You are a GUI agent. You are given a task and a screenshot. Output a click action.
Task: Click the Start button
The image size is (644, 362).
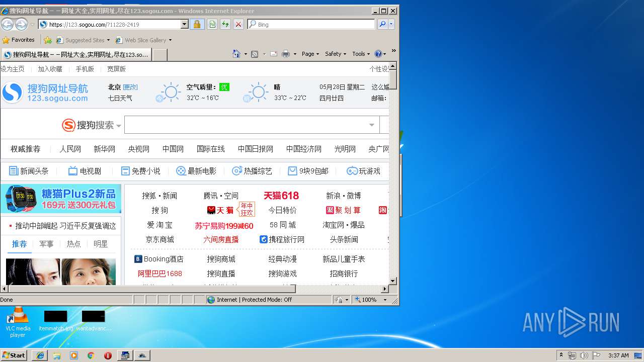[14, 355]
